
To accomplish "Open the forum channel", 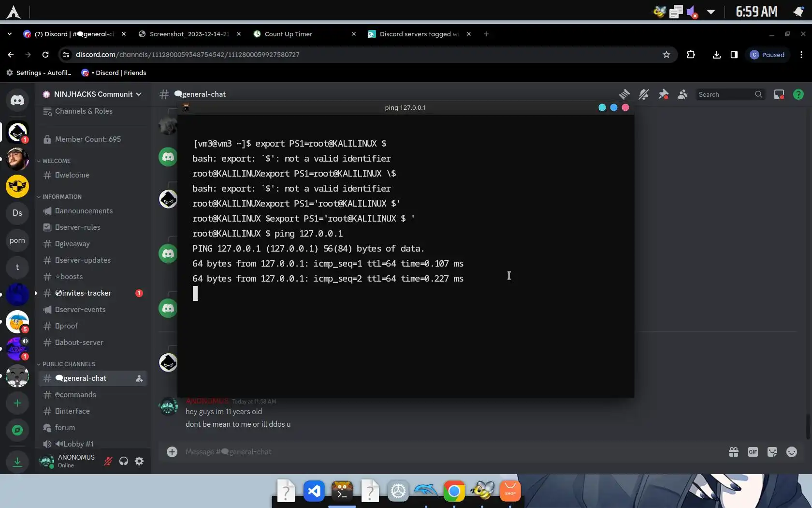I will point(93,428).
